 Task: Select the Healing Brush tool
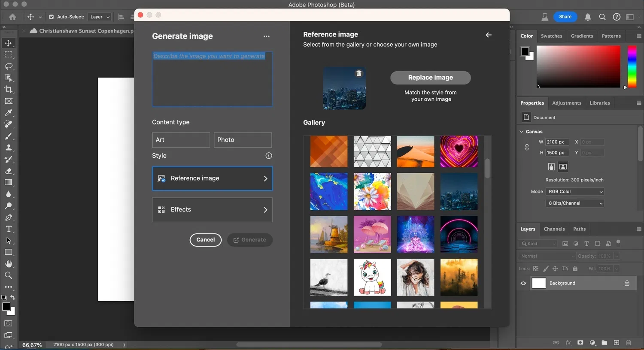(9, 124)
